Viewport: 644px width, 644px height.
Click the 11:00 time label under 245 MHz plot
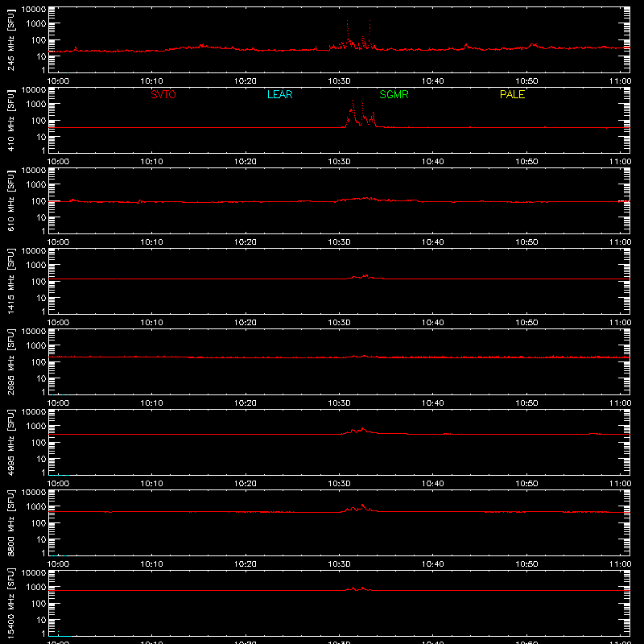click(x=620, y=81)
